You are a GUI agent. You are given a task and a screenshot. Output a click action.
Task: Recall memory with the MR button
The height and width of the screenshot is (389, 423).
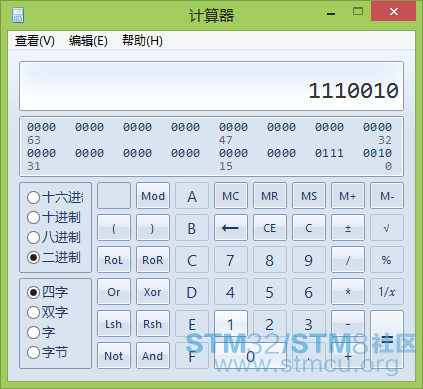pos(270,196)
